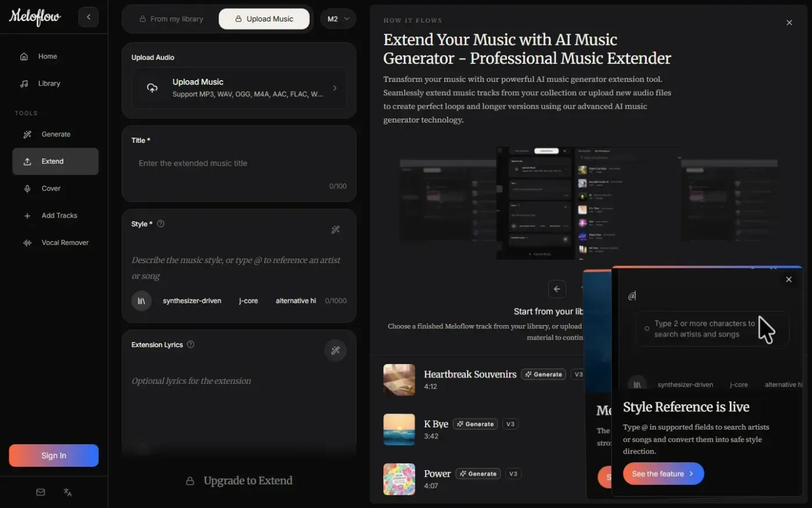Click the previous slide arrow button

pos(557,289)
